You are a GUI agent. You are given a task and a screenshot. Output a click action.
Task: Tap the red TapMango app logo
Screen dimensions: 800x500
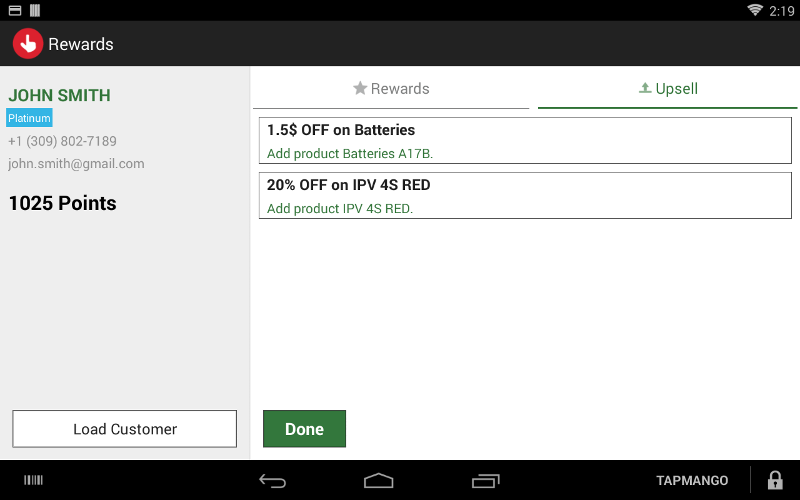(27, 44)
